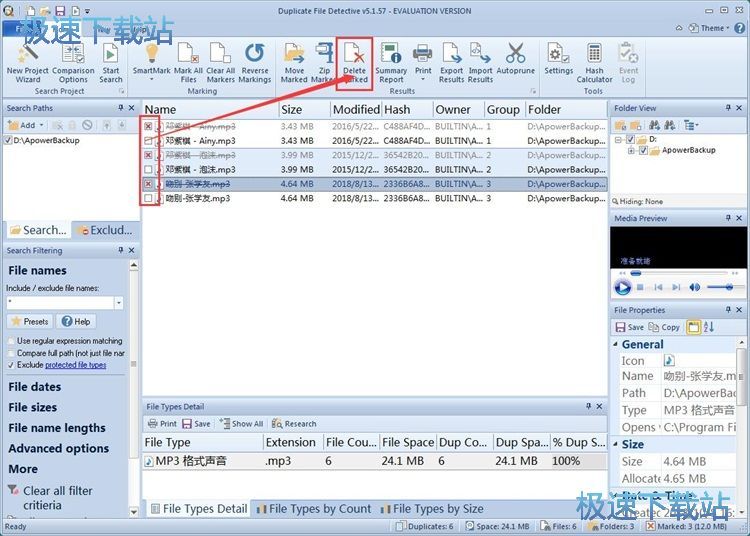Open Settings from ribbon

pos(558,59)
